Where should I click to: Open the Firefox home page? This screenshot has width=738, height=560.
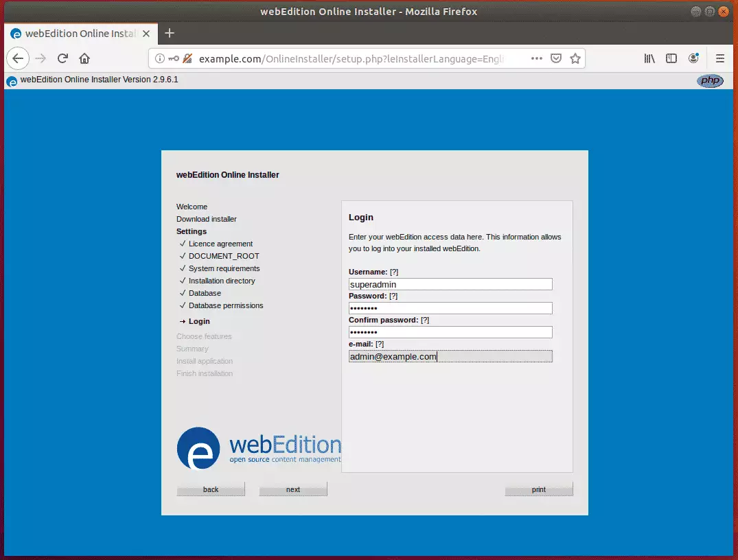coord(84,58)
